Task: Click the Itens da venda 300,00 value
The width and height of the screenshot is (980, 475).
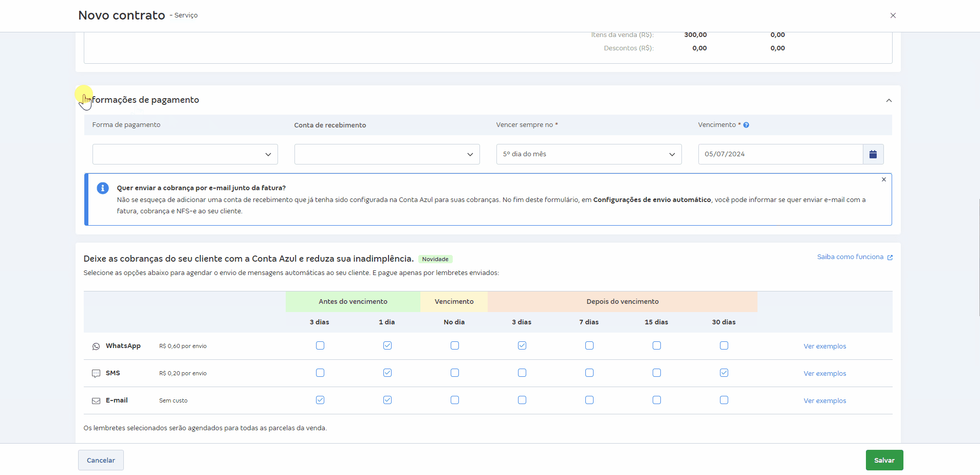Action: pos(695,35)
